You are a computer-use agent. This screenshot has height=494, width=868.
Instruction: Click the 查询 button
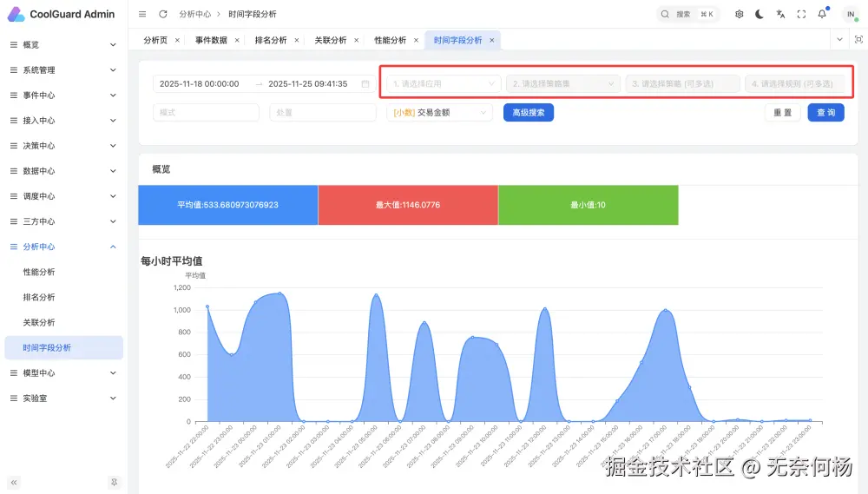click(825, 113)
